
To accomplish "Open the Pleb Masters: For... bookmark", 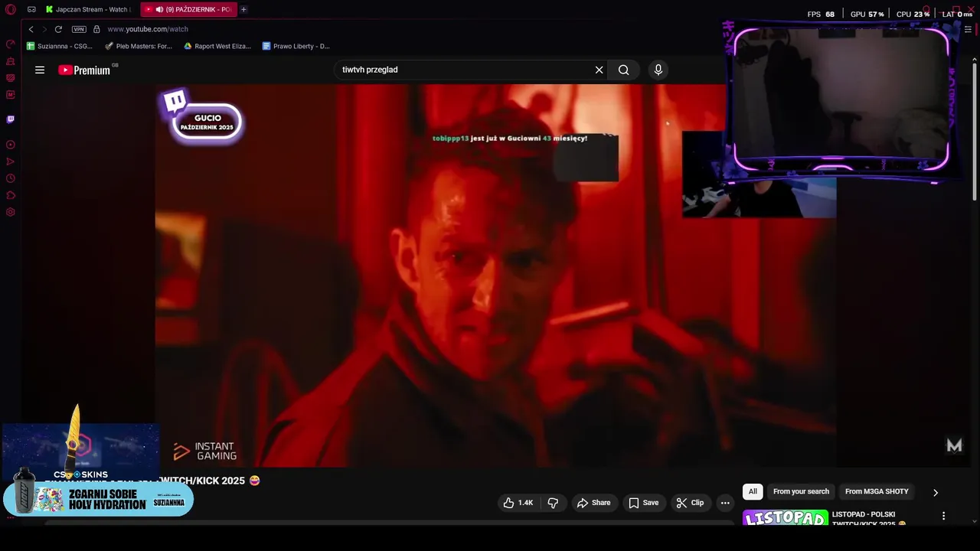I will [139, 46].
